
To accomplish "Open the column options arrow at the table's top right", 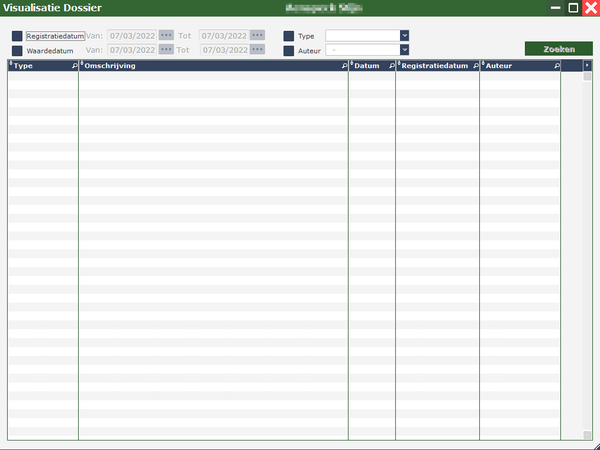I will click(x=587, y=66).
